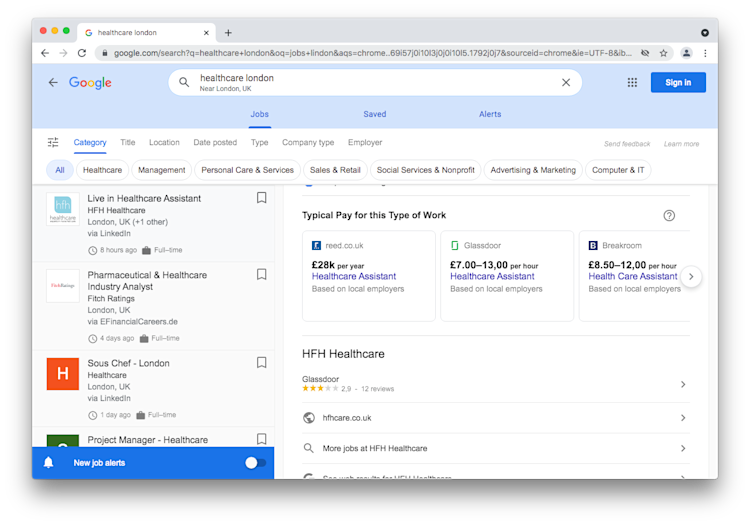Reload the page with the refresh icon
This screenshot has width=750, height=525.
point(82,53)
